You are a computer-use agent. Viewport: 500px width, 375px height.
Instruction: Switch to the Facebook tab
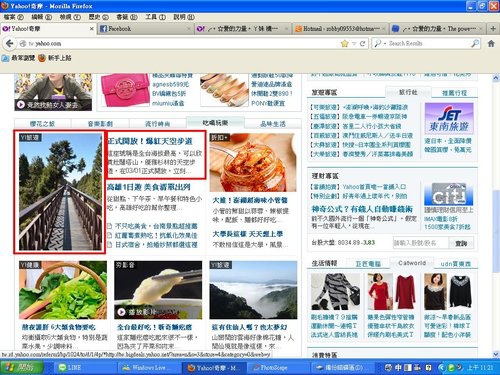click(146, 29)
